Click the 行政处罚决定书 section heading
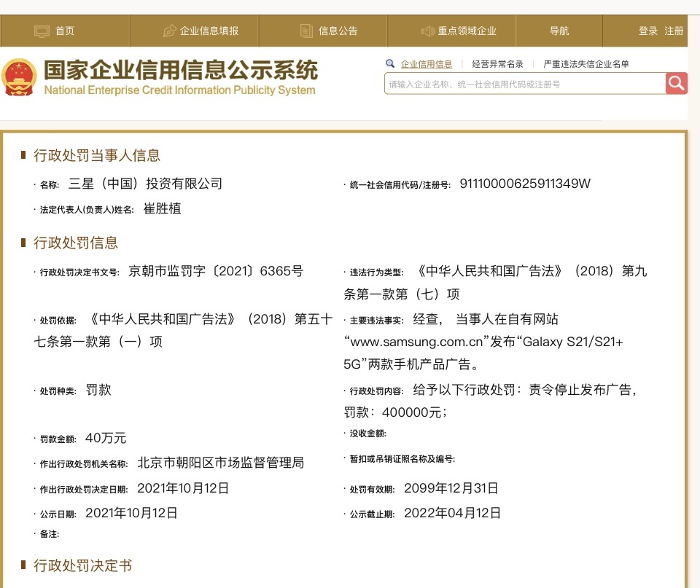Screen dimensions: 700x588 [83, 565]
